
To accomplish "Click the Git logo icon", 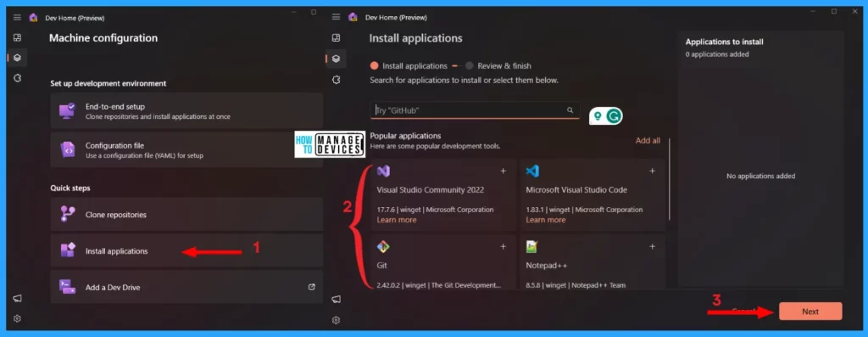I will tap(383, 247).
